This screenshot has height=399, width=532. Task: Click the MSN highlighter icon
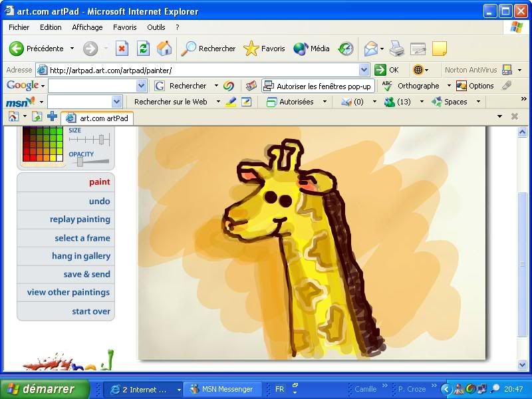tap(231, 102)
